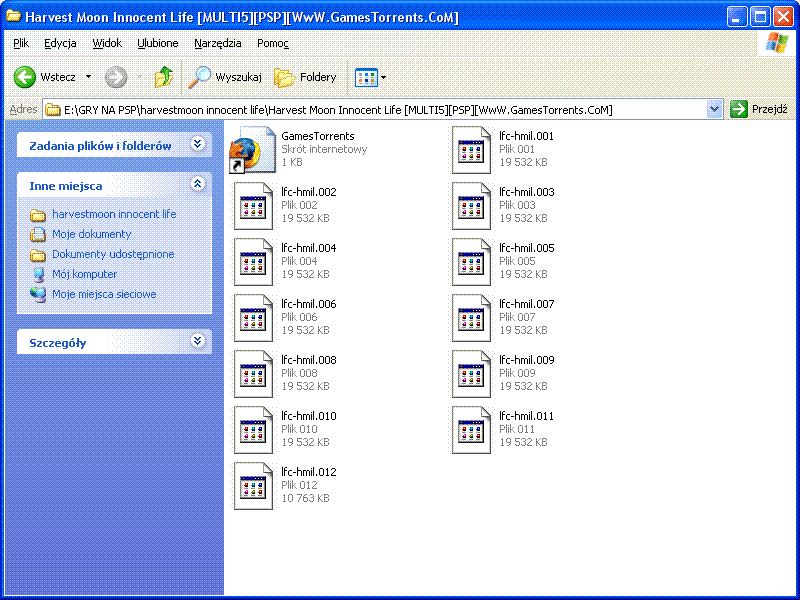Open the Narzędzia menu

point(217,43)
